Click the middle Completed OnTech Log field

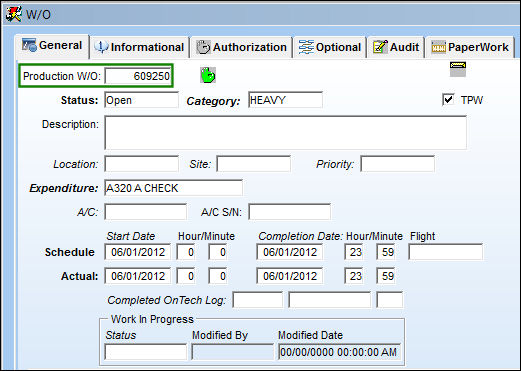coord(330,300)
